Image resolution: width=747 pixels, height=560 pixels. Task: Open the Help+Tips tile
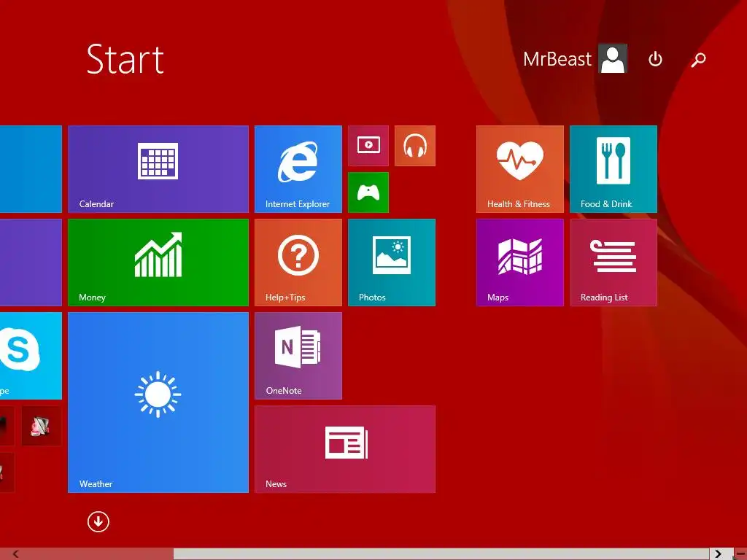[x=298, y=262]
